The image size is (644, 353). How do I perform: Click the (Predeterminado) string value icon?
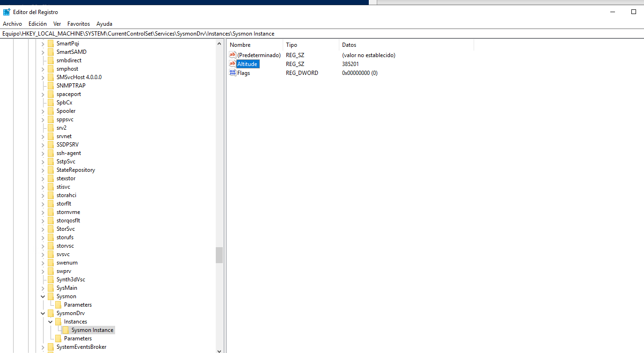[233, 55]
